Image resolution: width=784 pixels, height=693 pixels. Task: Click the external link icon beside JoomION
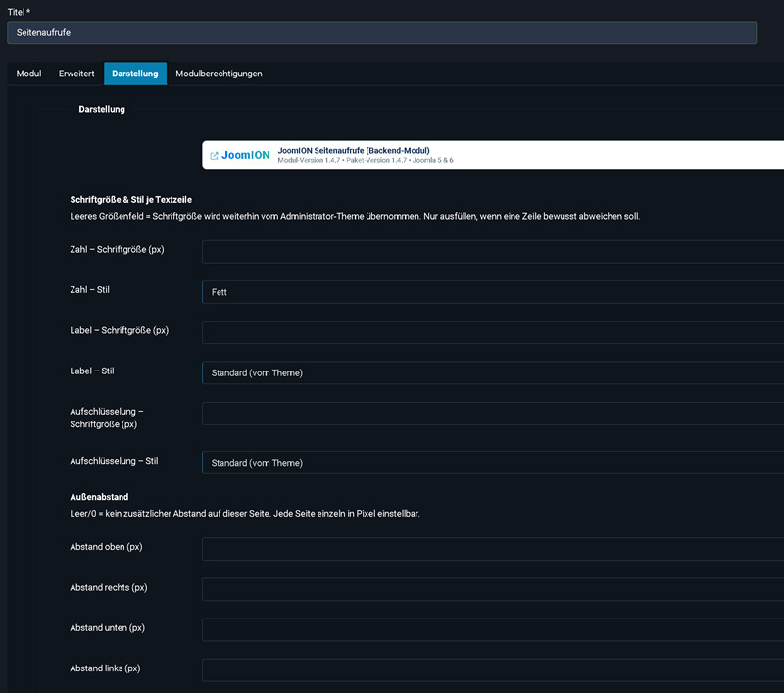[214, 156]
